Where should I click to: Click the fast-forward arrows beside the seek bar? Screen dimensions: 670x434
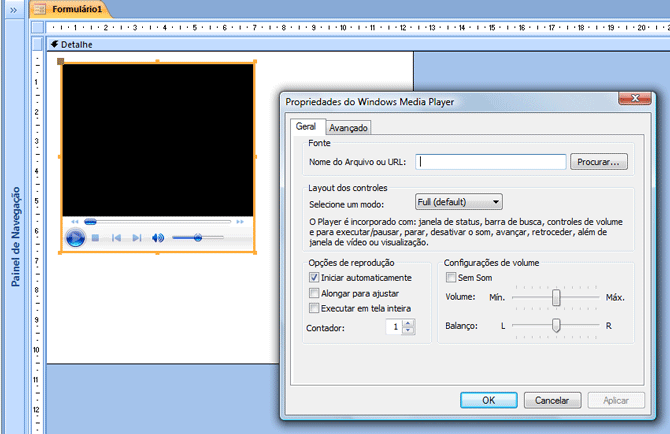(240, 222)
